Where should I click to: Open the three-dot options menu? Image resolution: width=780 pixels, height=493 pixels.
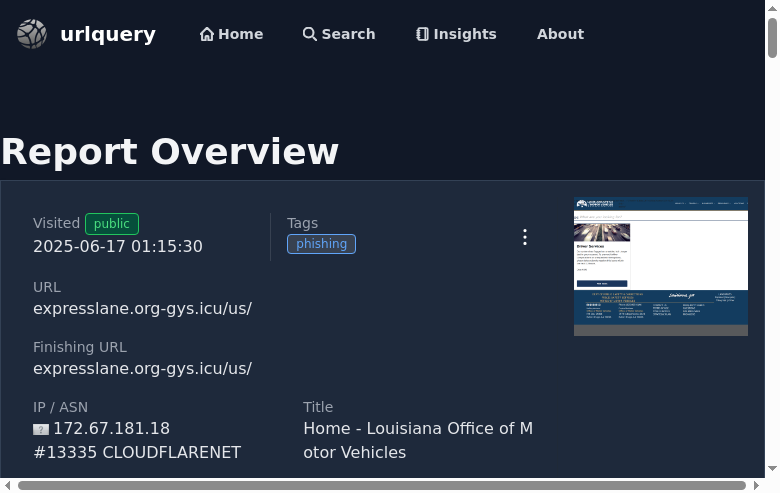(525, 237)
